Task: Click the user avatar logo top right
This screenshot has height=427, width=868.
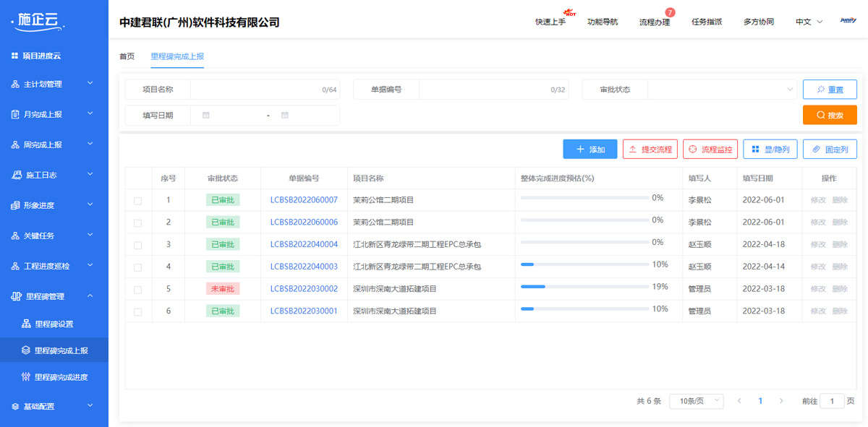Action: pos(848,21)
